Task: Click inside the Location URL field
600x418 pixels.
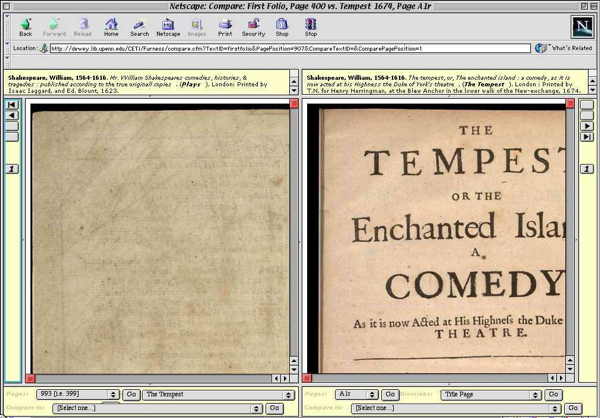Action: click(x=290, y=49)
